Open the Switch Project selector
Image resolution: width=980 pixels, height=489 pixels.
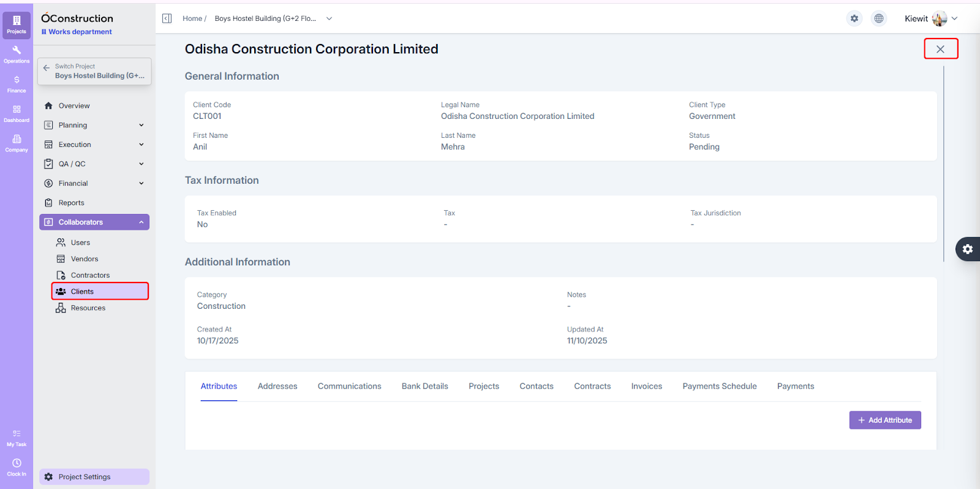[x=94, y=71]
